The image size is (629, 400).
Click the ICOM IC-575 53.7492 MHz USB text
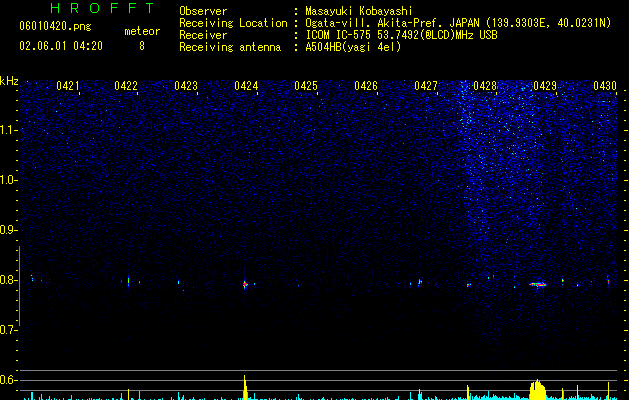(401, 35)
